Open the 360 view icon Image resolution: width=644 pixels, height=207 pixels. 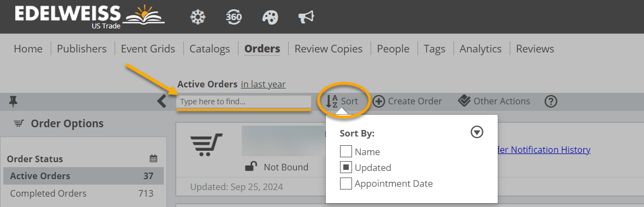coord(234,17)
